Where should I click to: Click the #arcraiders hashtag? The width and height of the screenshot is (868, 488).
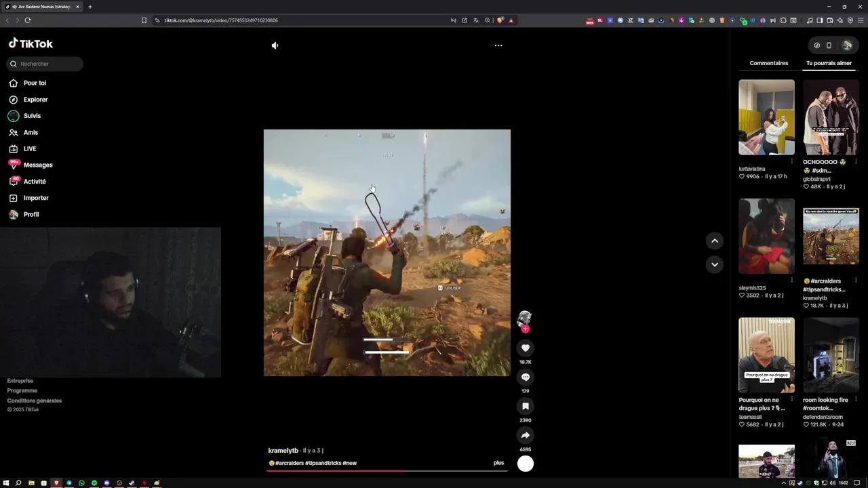[290, 463]
